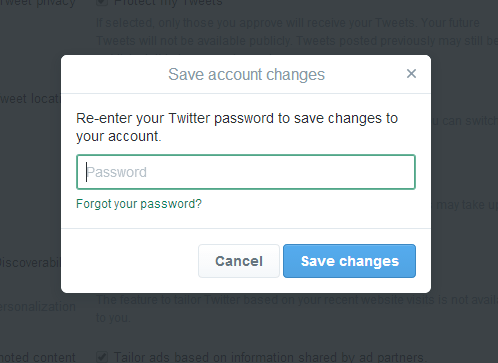Confirm with the Save changes button
498x363 pixels.
349,261
